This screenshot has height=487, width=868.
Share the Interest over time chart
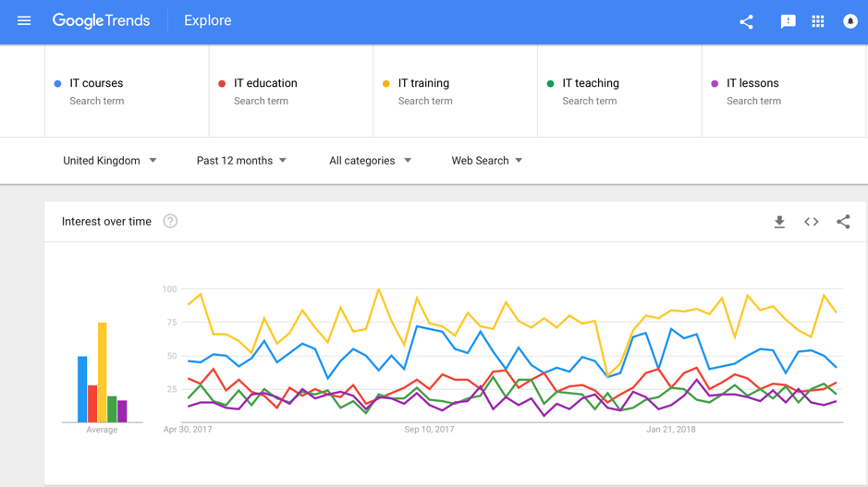pyautogui.click(x=843, y=222)
